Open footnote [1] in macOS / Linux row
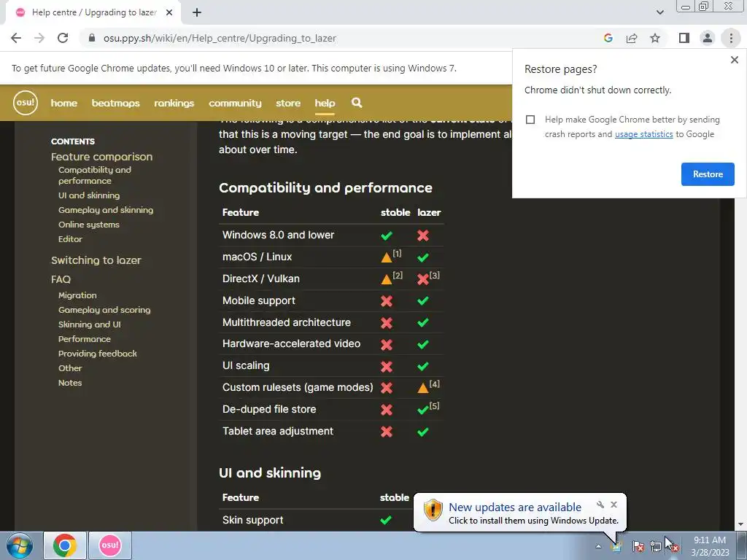 (x=398, y=253)
